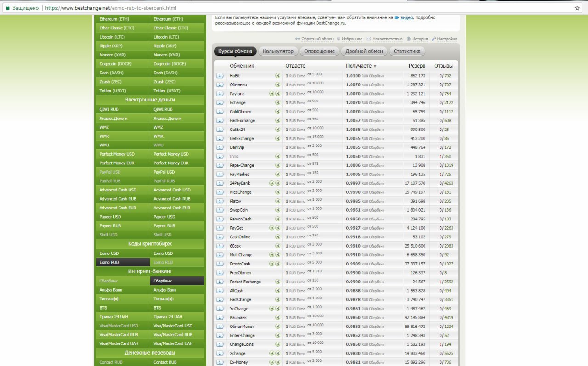Open Статистика tab
Image resolution: width=588 pixels, height=366 pixels.
coord(407,51)
